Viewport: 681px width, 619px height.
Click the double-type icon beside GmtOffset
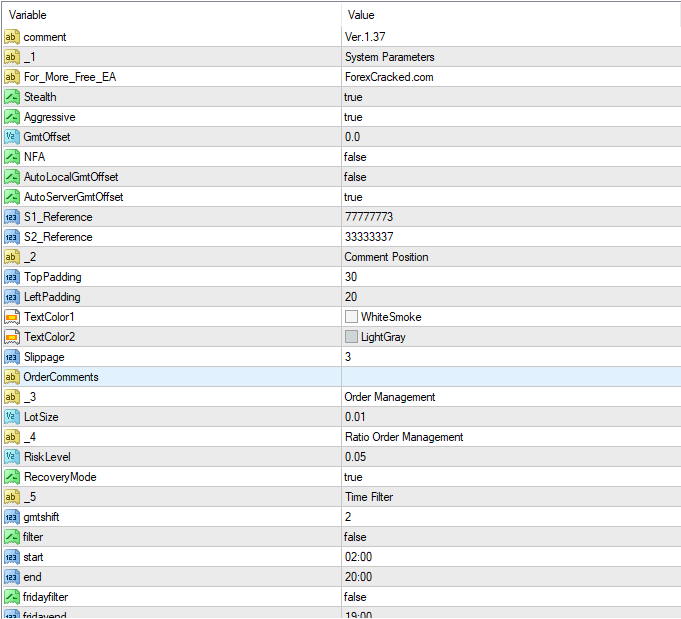[12, 137]
